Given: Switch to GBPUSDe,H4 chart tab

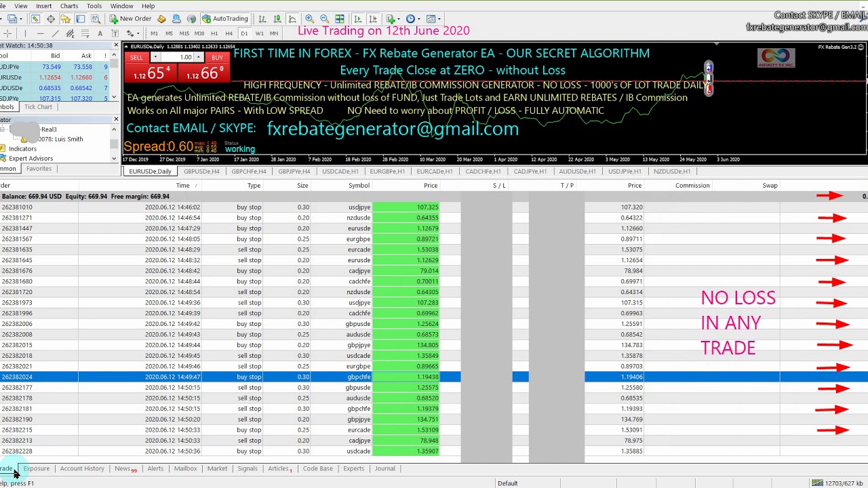Looking at the screenshot, I should [201, 171].
